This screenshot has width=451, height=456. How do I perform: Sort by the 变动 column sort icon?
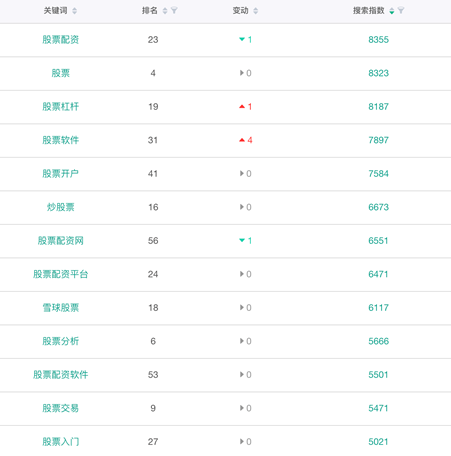(x=256, y=11)
